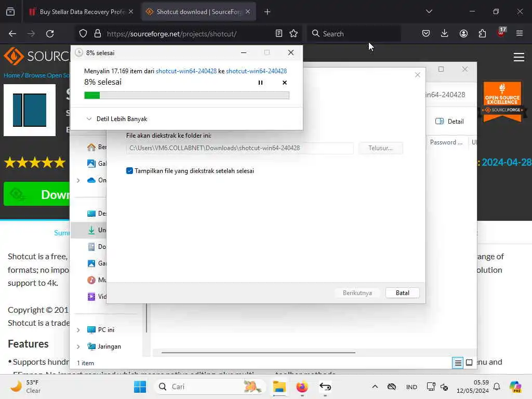Viewport: 532px width, 399px height.
Task: Select the Downloads (Unduhan) icon in Explorer sidebar
Action: [x=91, y=230]
